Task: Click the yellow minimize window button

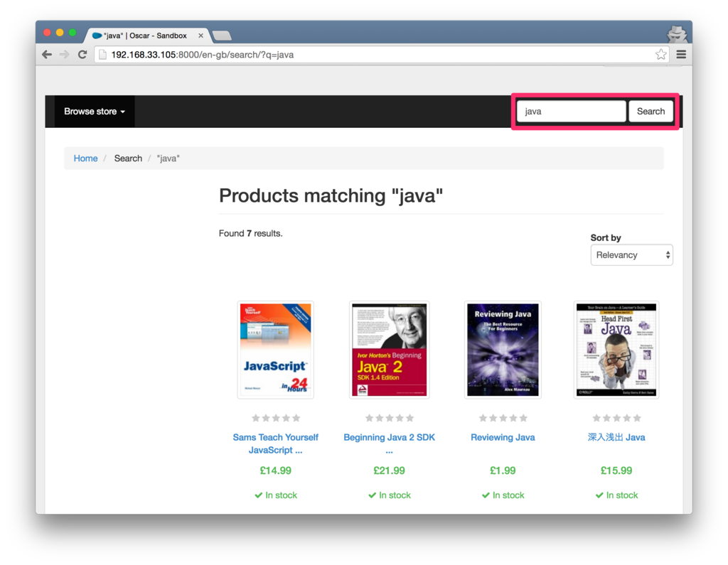Action: pos(60,33)
